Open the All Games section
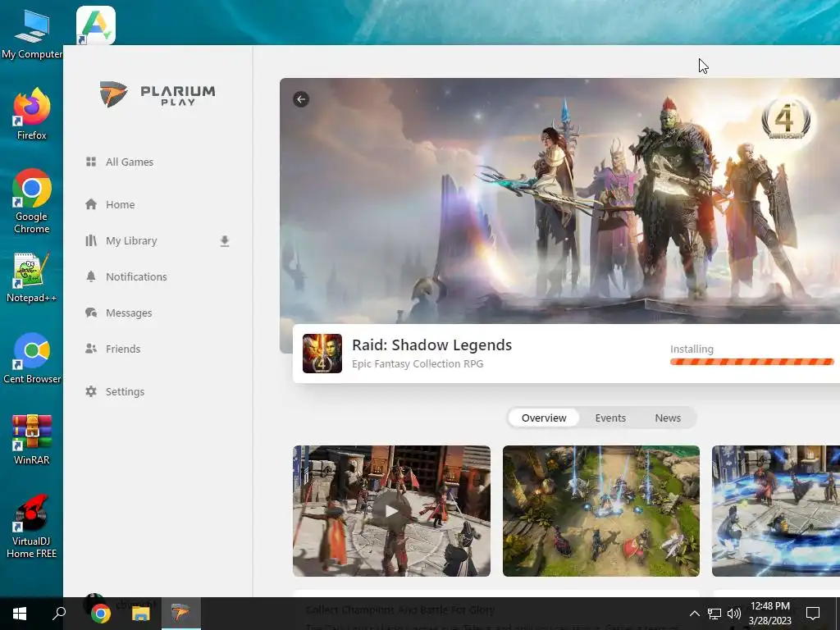 (129, 162)
